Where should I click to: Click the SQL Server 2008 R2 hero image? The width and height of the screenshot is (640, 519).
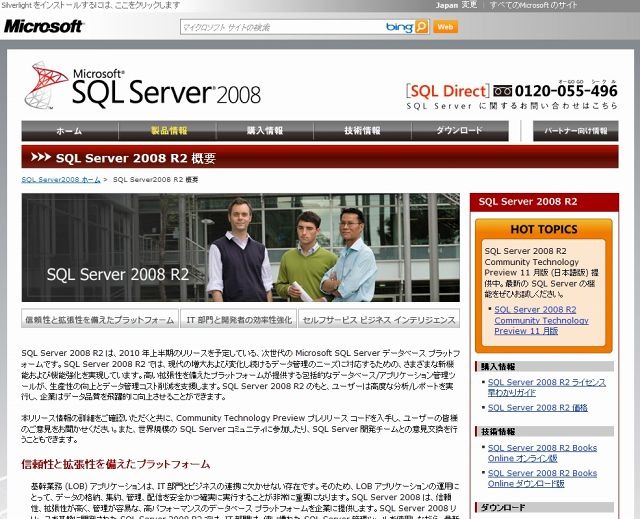pos(241,248)
